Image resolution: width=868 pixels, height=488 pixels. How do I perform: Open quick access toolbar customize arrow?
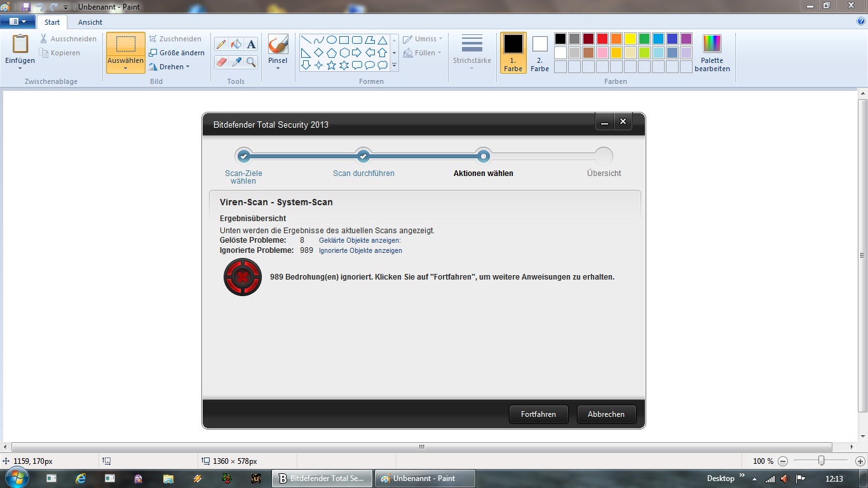(x=65, y=7)
